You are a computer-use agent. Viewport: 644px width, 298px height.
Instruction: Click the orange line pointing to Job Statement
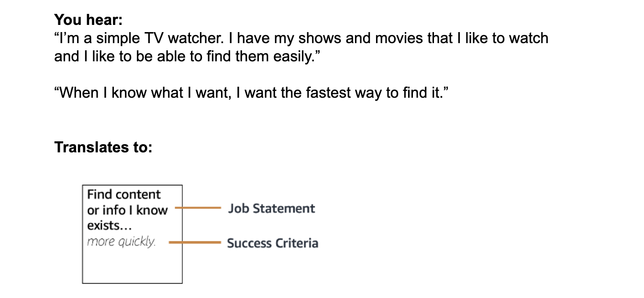pos(198,208)
